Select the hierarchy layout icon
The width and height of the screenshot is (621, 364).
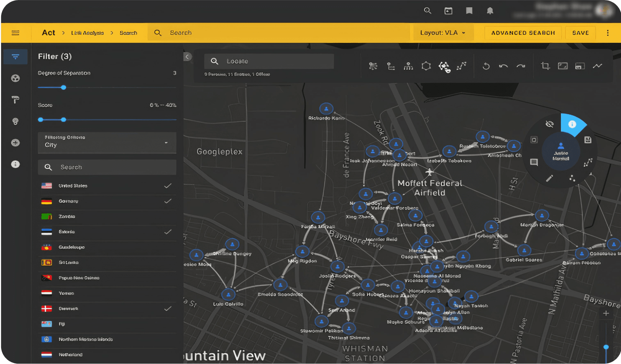[x=408, y=66]
